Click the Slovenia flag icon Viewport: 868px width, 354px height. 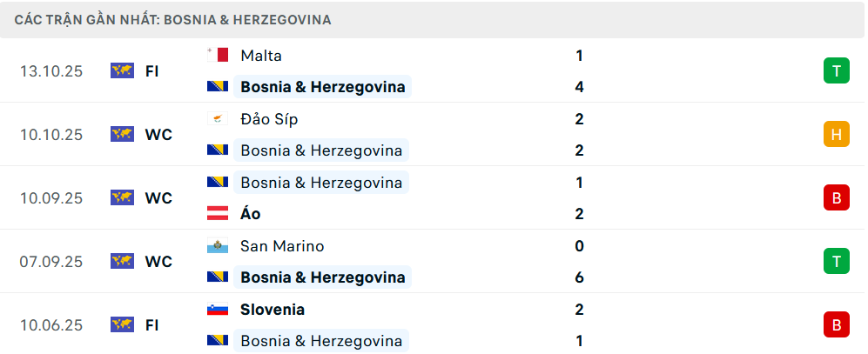pos(218,310)
